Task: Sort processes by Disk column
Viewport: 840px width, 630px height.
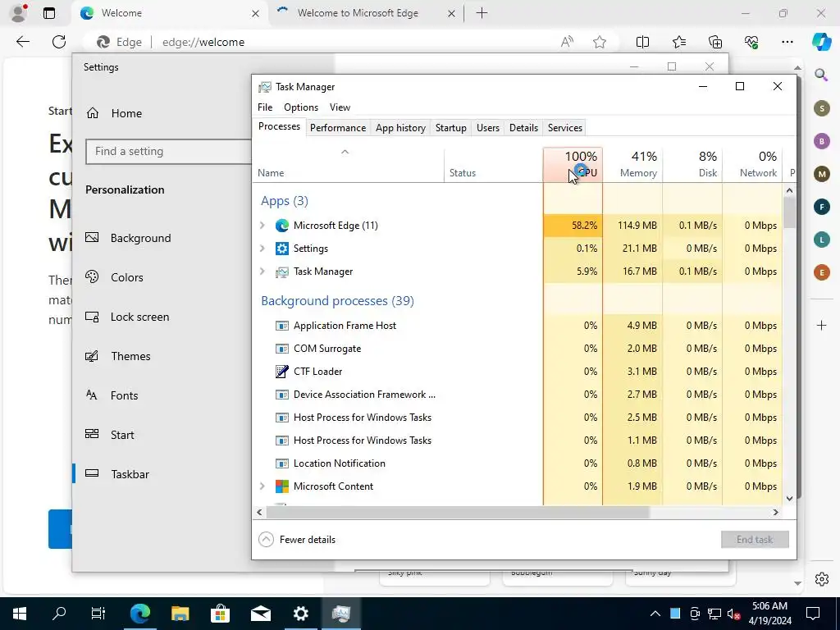Action: click(x=692, y=164)
